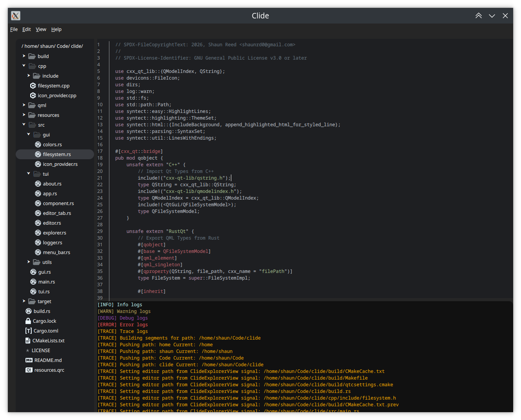The height and width of the screenshot is (420, 521).
Task: Open editor_tab.rs from the file tree
Action: click(x=57, y=213)
